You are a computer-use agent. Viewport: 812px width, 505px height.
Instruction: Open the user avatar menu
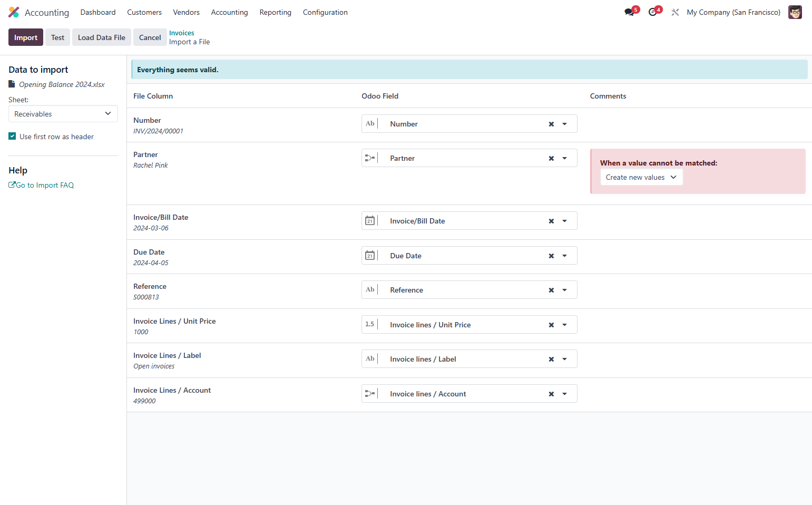coord(795,12)
